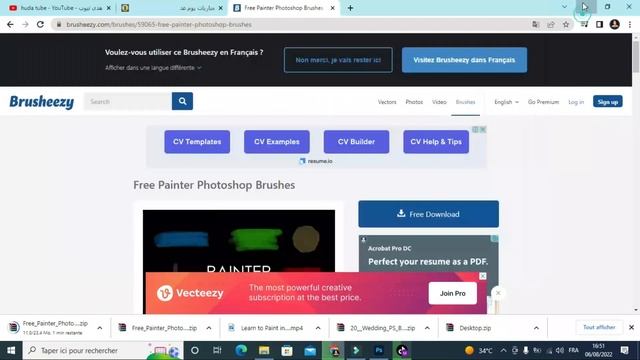Open notification center icon in taskbar
Screen dimensions: 640x360
(624, 350)
